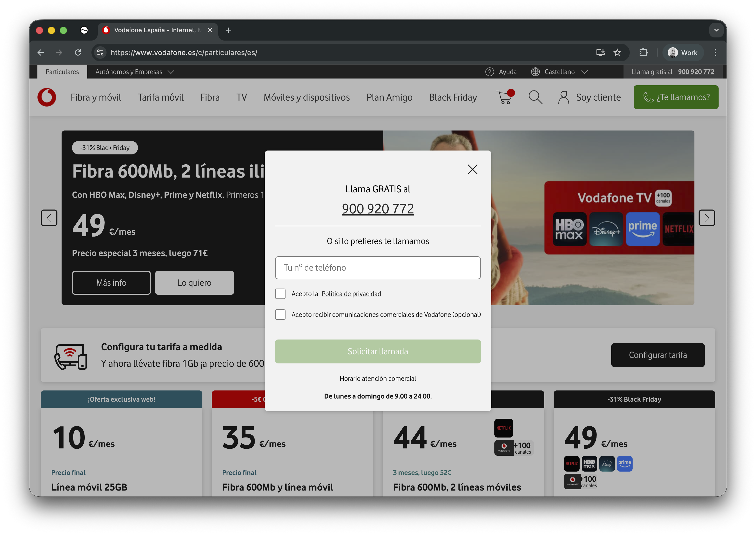
Task: Bookmark page with the star icon
Action: 617,52
